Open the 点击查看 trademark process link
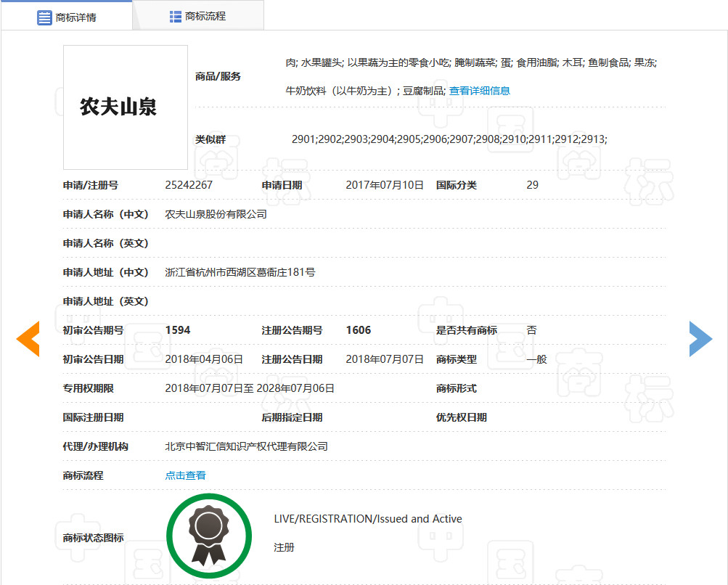The height and width of the screenshot is (585, 728). point(185,475)
